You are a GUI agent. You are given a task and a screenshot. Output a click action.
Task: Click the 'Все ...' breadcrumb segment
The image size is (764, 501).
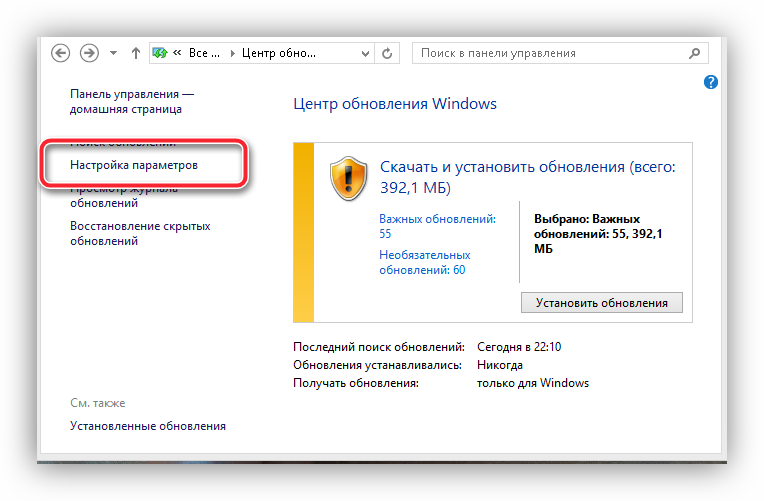204,53
